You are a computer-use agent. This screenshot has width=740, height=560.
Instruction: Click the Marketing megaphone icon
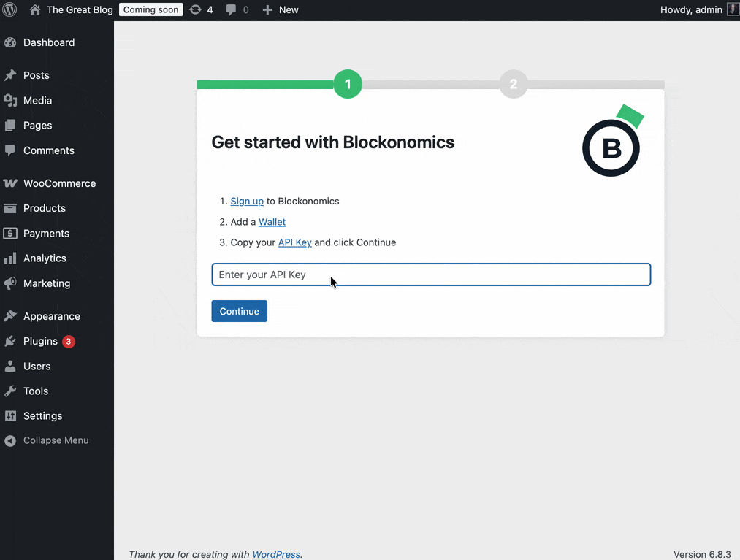point(10,283)
